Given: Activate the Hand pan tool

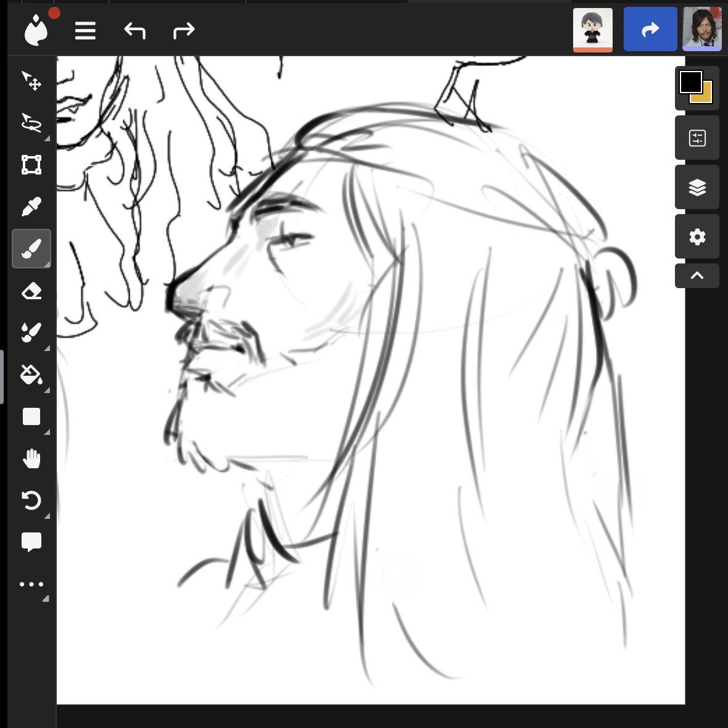Looking at the screenshot, I should [31, 458].
